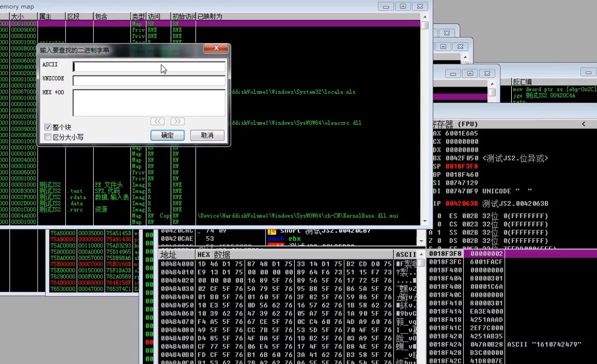597x364 pixels.
Task: Enable the 区分大小写 checkbox
Action: pyautogui.click(x=48, y=137)
